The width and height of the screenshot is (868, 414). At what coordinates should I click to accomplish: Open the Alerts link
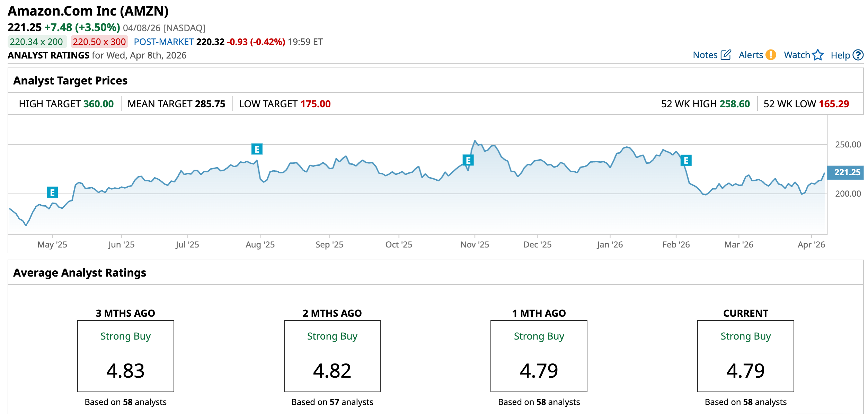click(751, 55)
